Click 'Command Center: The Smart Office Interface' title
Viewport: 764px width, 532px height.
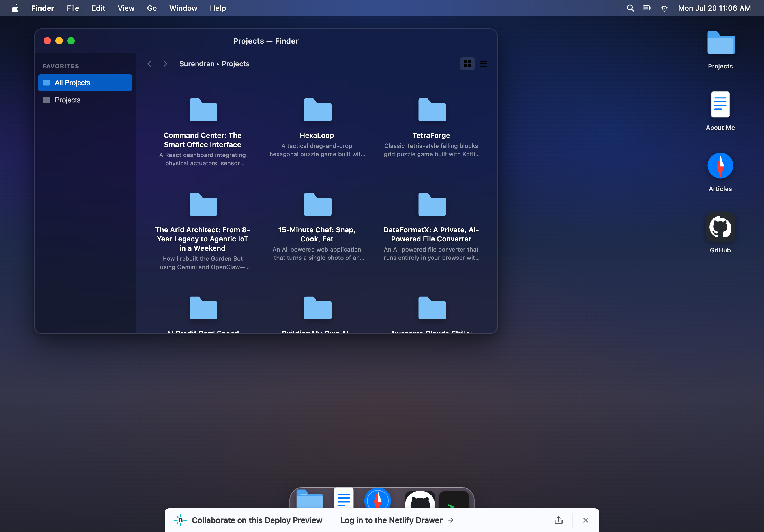[x=203, y=140]
